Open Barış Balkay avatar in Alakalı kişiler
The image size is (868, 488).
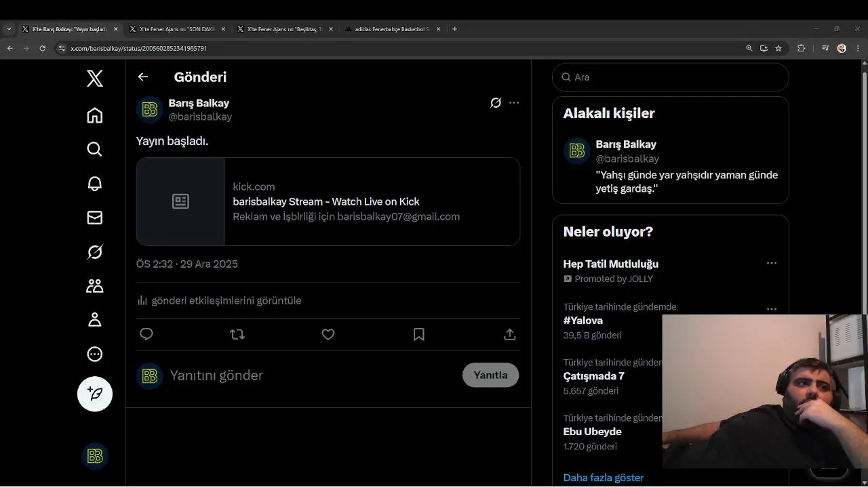[577, 151]
